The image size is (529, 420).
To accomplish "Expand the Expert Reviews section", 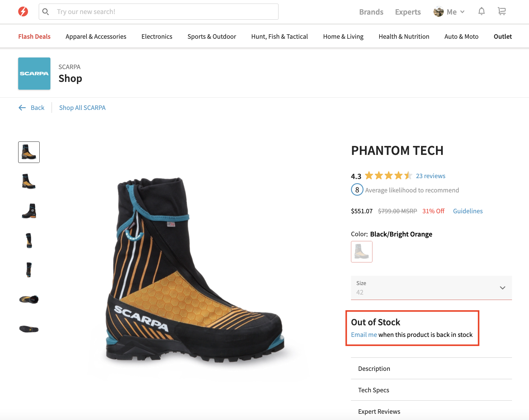I will point(431,411).
